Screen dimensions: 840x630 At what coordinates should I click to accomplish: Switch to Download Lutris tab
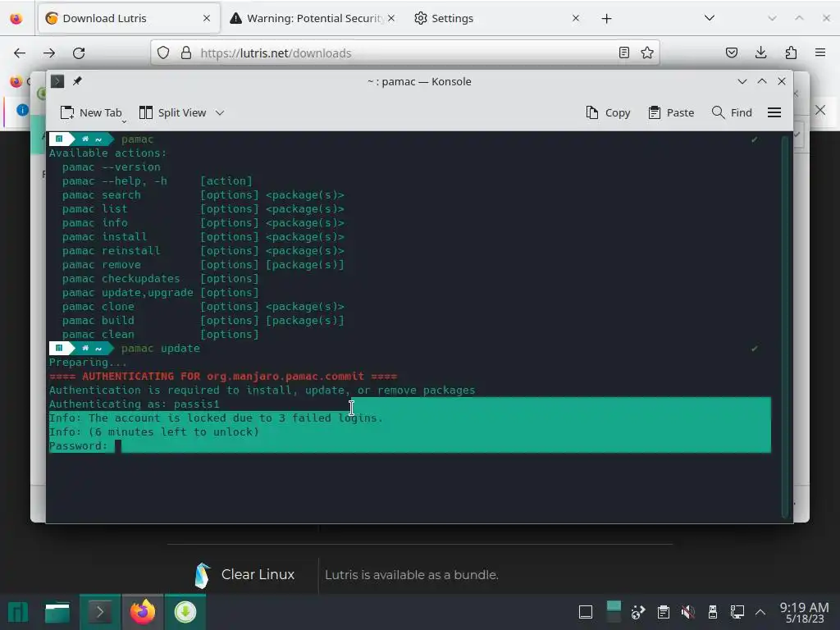[129, 19]
